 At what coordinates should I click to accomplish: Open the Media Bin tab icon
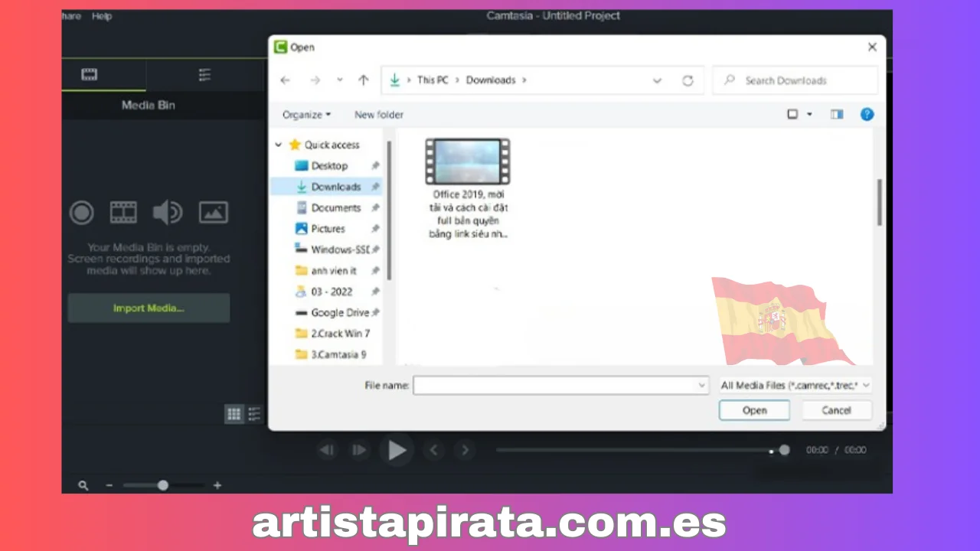pos(90,74)
